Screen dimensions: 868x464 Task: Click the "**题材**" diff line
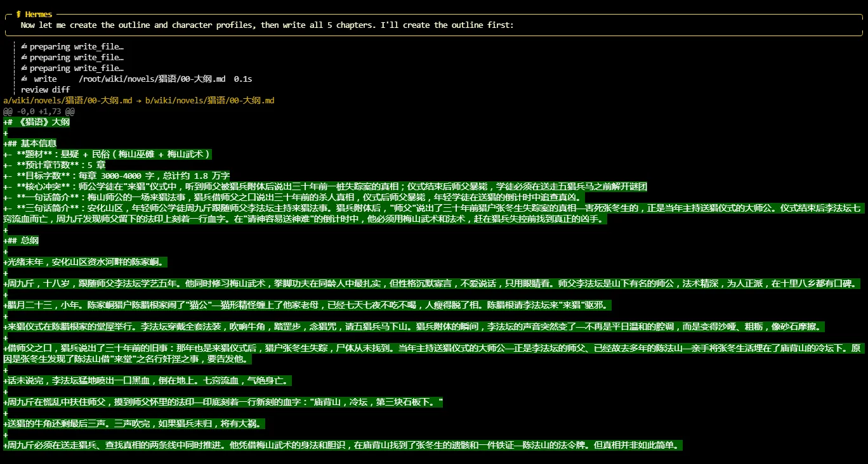107,154
